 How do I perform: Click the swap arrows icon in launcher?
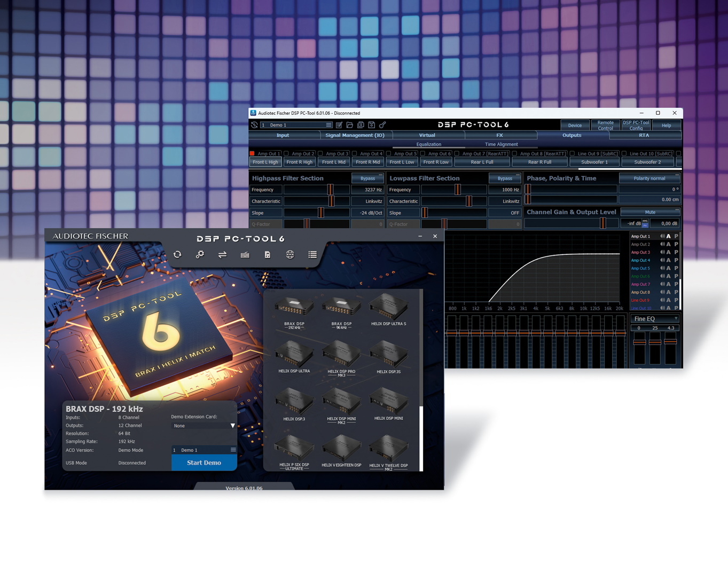tap(222, 255)
